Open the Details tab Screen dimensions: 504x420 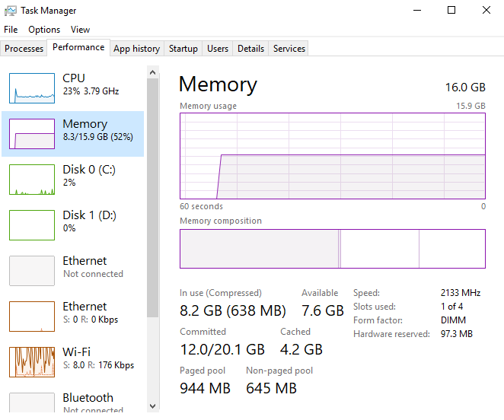point(250,49)
